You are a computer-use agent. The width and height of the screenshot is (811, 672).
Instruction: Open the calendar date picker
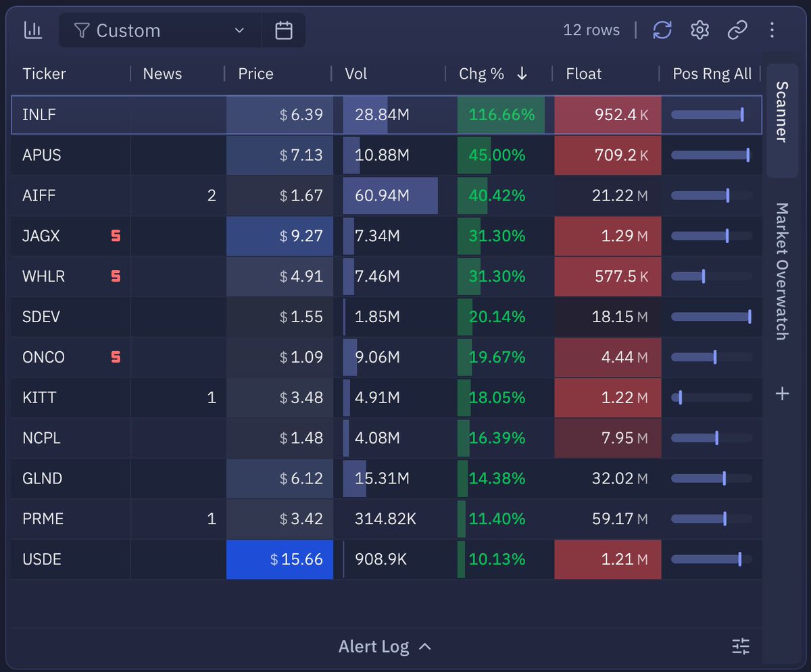(284, 30)
